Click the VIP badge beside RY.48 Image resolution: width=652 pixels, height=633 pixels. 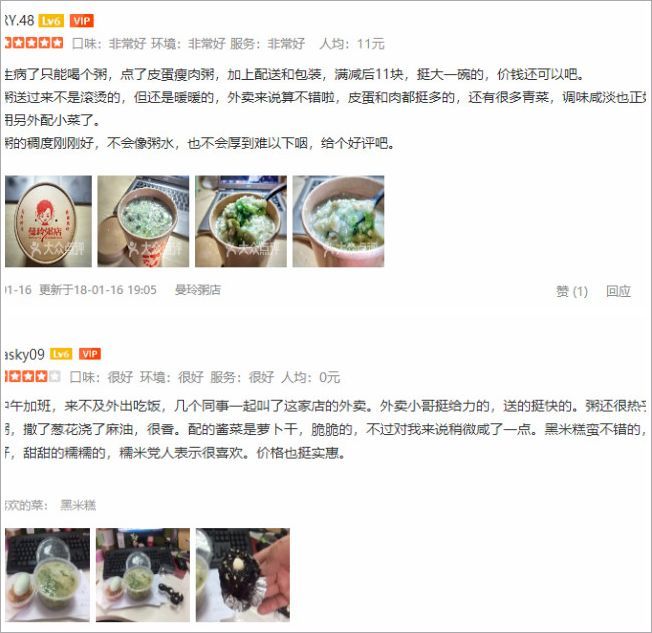click(x=82, y=20)
